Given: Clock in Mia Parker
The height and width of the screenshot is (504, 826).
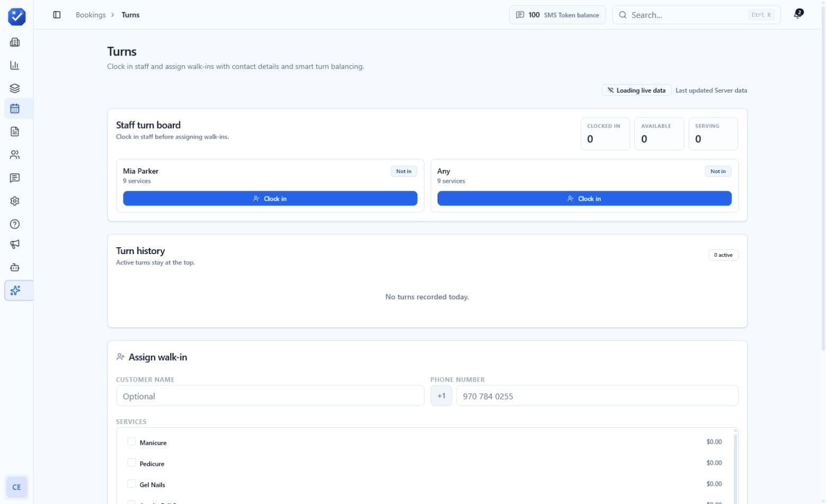Looking at the screenshot, I should point(270,199).
